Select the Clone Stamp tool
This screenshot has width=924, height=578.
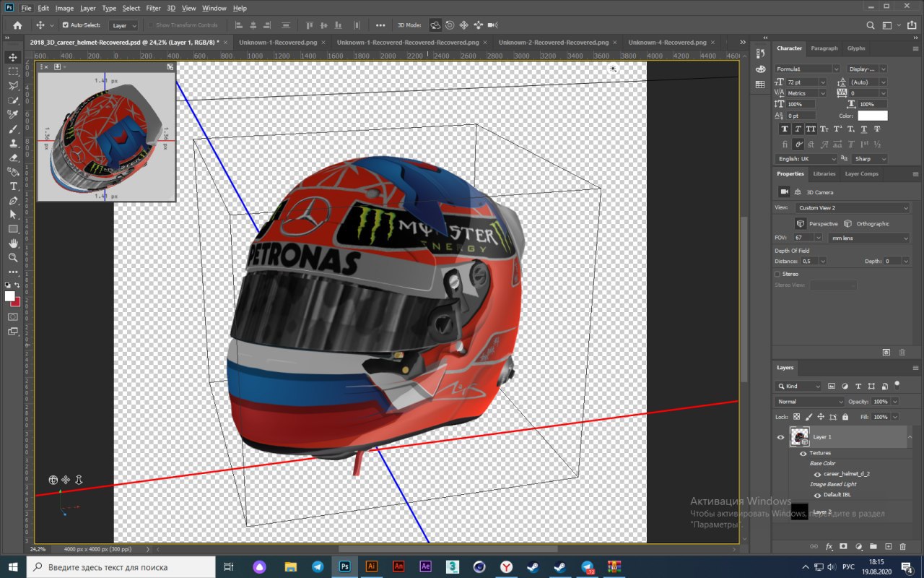click(13, 143)
